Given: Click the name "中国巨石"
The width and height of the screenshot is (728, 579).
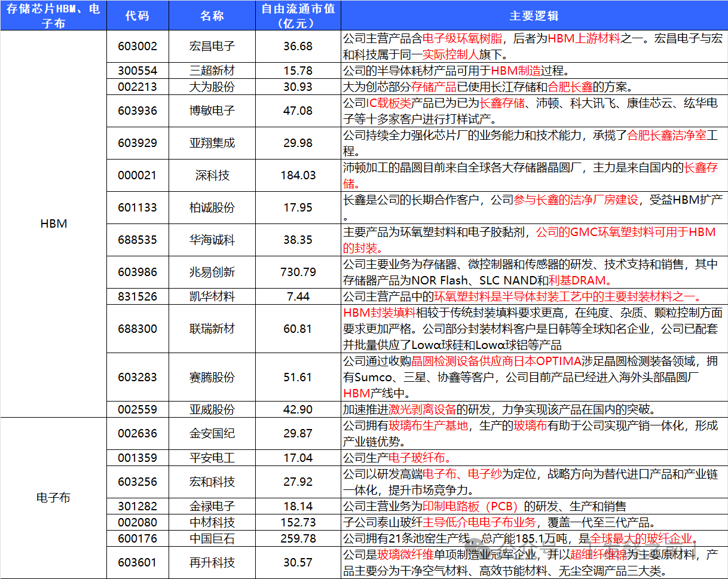Looking at the screenshot, I should click(212, 538).
